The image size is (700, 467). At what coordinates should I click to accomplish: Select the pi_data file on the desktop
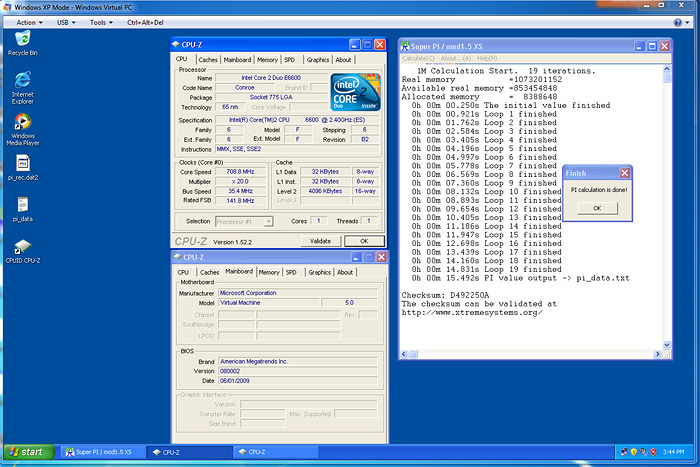(22, 205)
